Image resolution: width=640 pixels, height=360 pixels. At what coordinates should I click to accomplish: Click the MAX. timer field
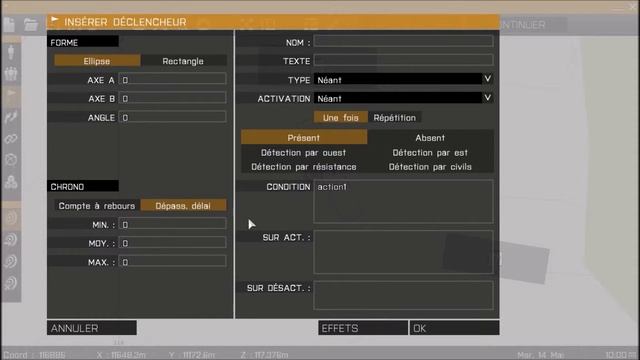tap(172, 262)
